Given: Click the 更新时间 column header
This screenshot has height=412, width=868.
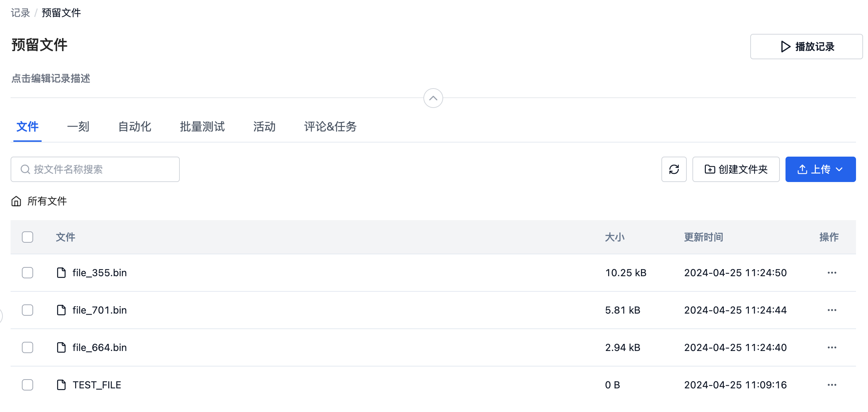Looking at the screenshot, I should click(x=704, y=237).
